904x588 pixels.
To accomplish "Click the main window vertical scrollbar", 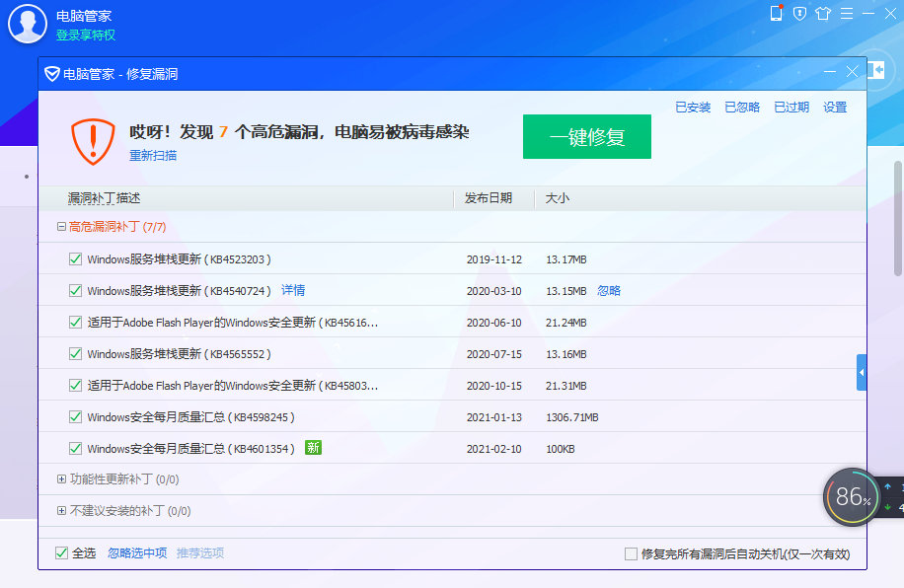I will pos(898,219).
